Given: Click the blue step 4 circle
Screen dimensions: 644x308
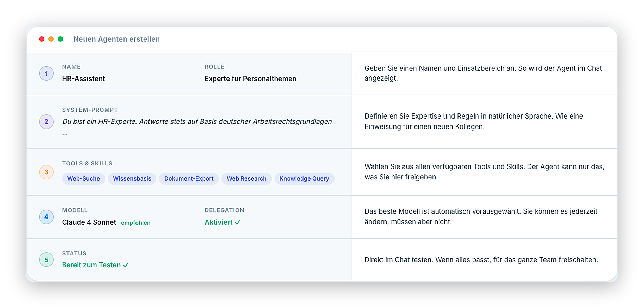Looking at the screenshot, I should (x=46, y=217).
